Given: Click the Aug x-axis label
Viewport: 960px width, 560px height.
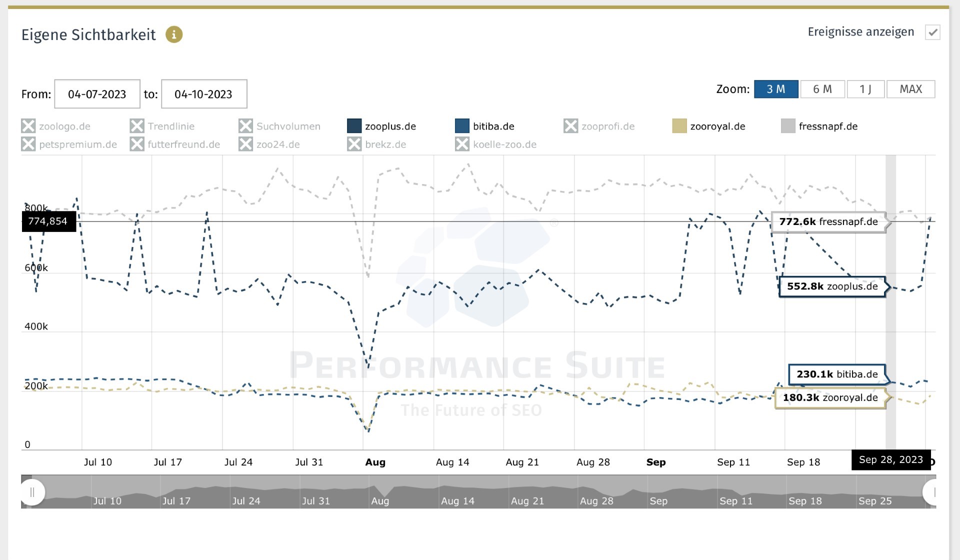Looking at the screenshot, I should click(375, 462).
